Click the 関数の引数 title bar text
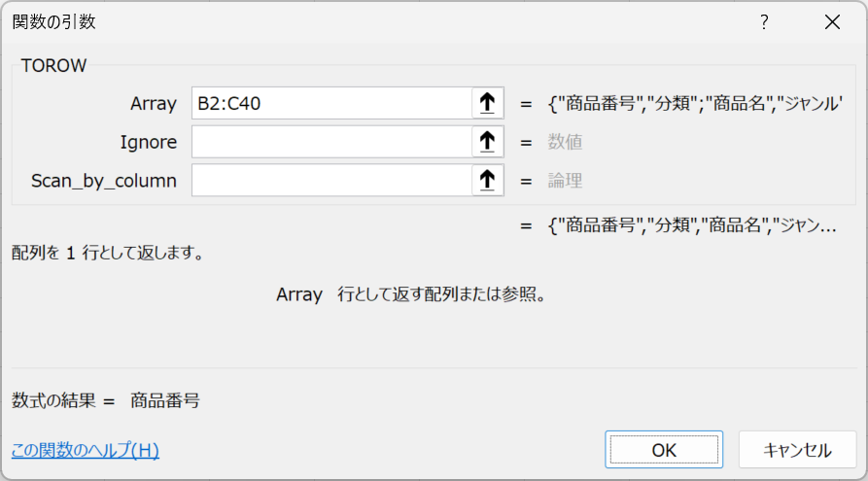 click(x=53, y=22)
